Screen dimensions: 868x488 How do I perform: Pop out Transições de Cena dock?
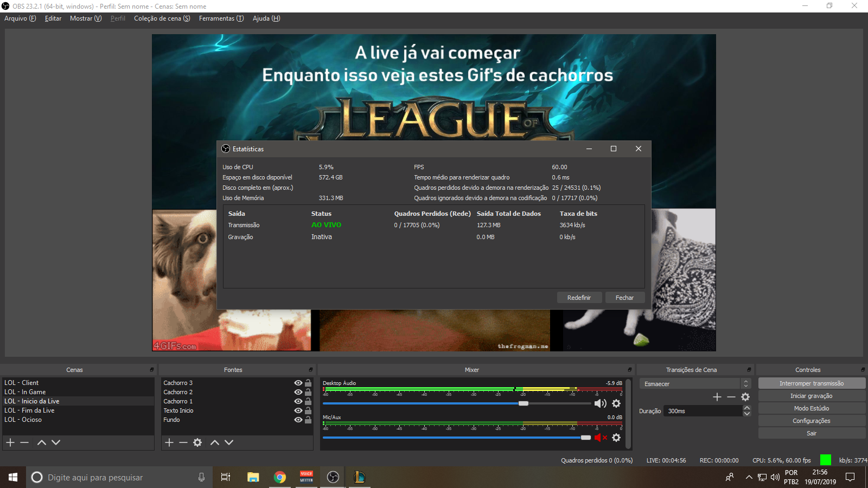[x=749, y=370]
